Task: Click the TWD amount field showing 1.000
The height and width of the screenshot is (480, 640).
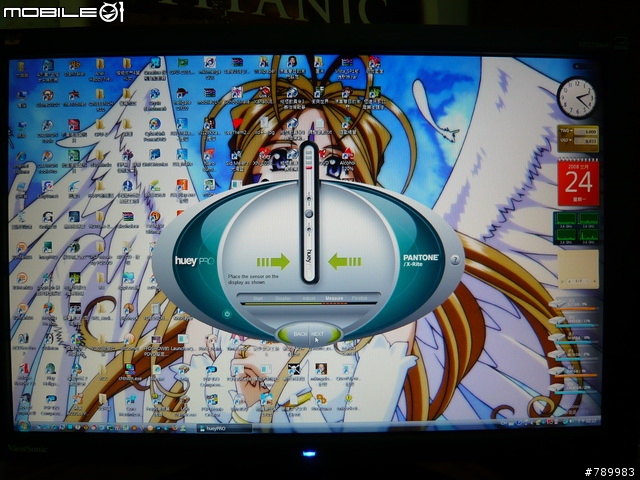Action: (586, 132)
